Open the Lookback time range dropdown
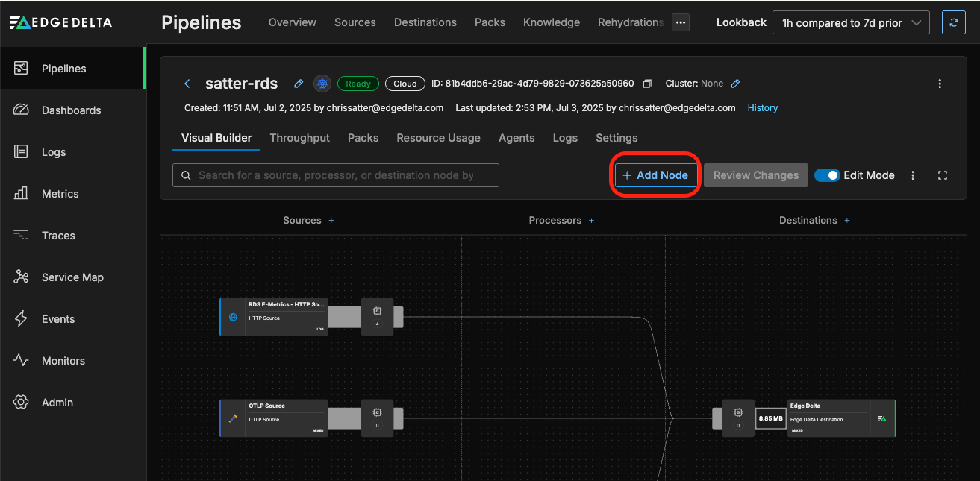 tap(850, 23)
